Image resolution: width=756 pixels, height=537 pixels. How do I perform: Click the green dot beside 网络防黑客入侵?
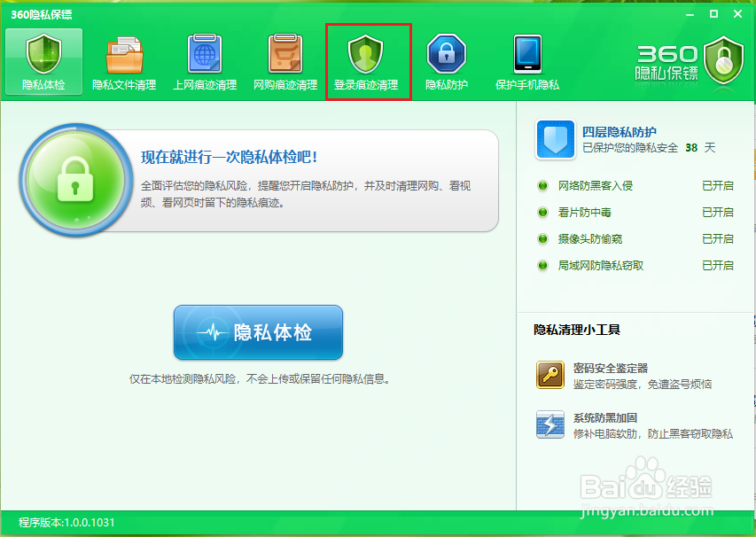tap(543, 185)
